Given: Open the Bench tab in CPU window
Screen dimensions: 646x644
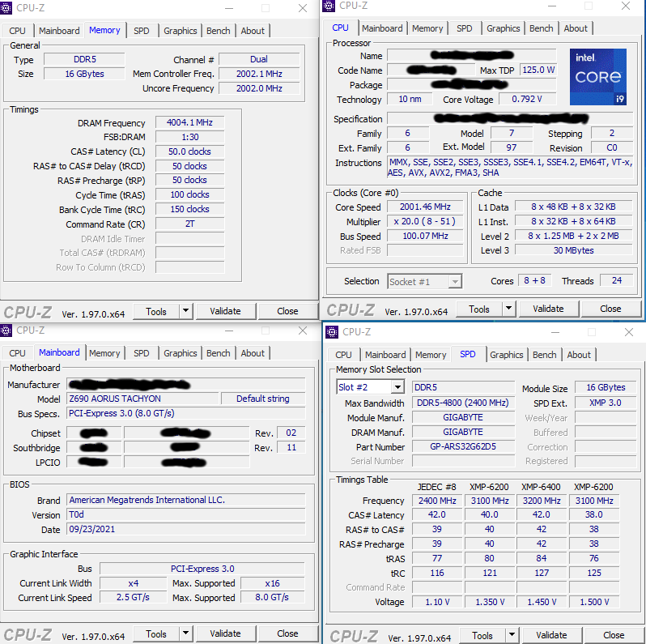Looking at the screenshot, I should pyautogui.click(x=541, y=28).
